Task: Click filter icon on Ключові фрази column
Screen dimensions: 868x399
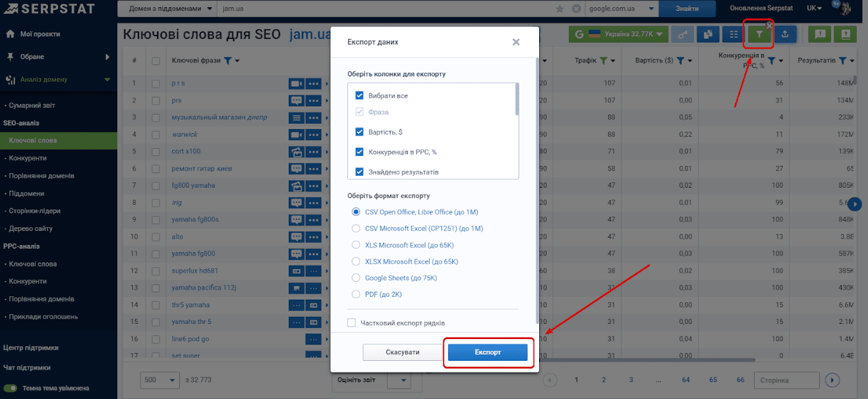Action: pyautogui.click(x=227, y=61)
